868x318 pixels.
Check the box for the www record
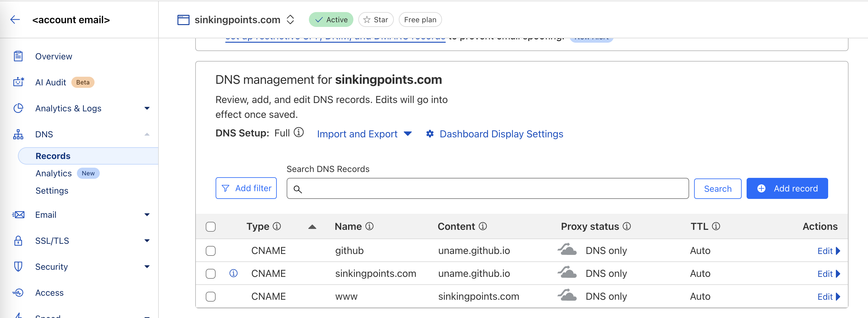(211, 296)
